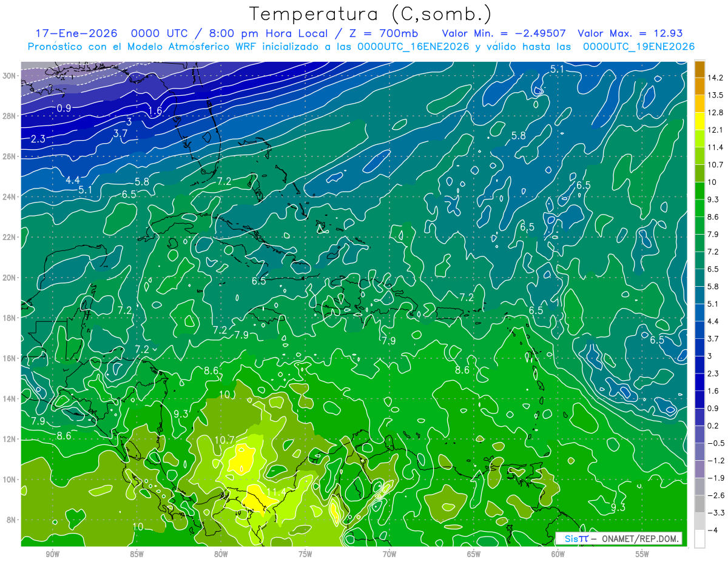Click the yellow colorbar swatch between 12.1 and 12.8
Viewport: 728px width, 562px height.
point(699,121)
